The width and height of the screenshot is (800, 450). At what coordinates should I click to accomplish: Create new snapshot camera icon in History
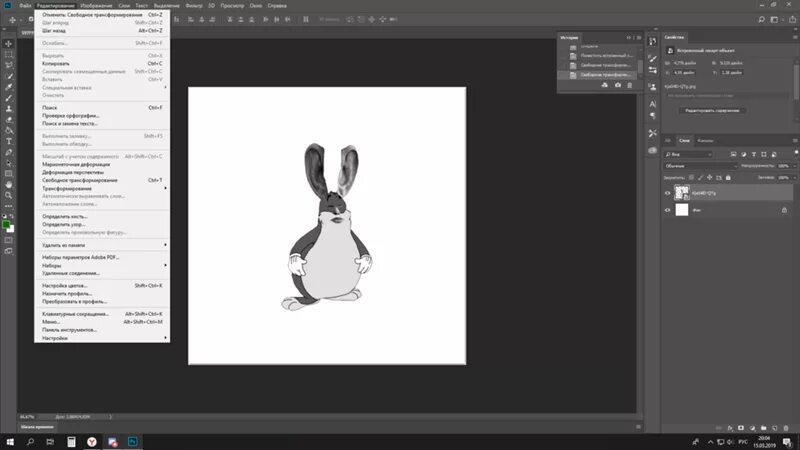coord(618,85)
